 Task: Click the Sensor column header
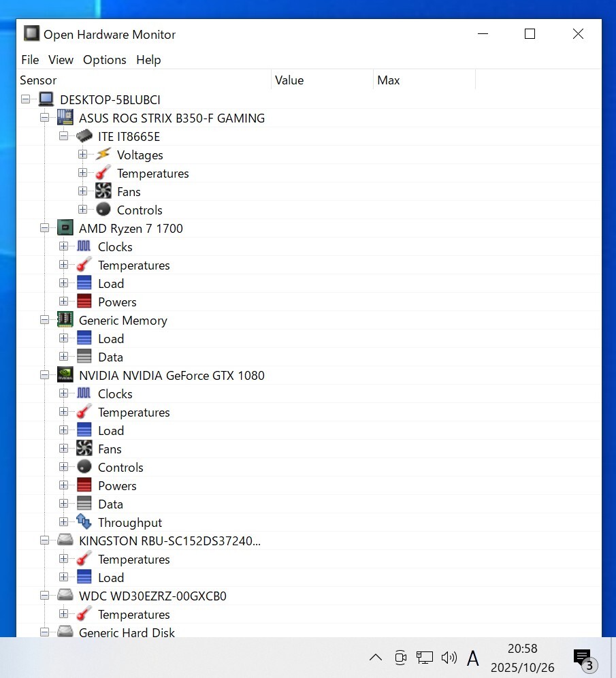point(144,80)
